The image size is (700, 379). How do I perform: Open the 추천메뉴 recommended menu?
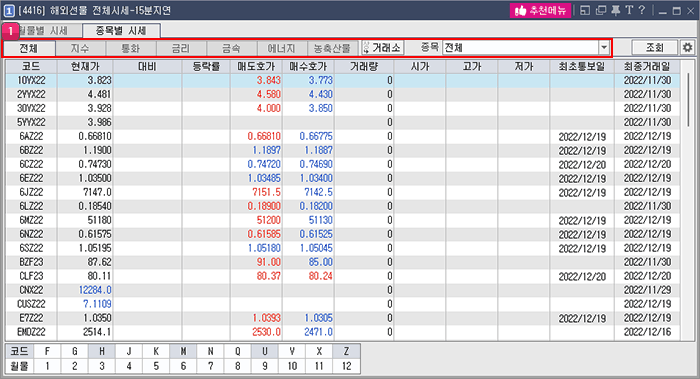tap(540, 10)
